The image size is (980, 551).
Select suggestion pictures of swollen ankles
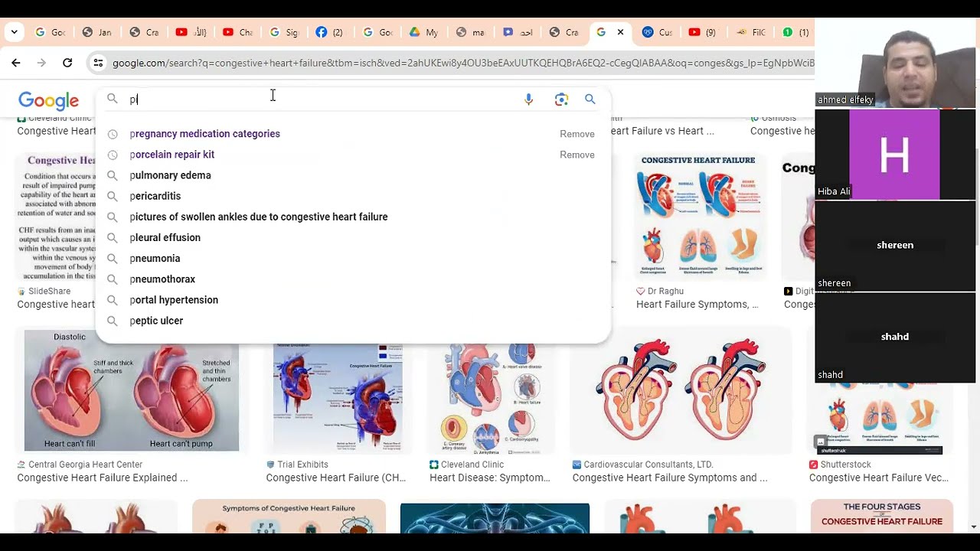point(258,217)
